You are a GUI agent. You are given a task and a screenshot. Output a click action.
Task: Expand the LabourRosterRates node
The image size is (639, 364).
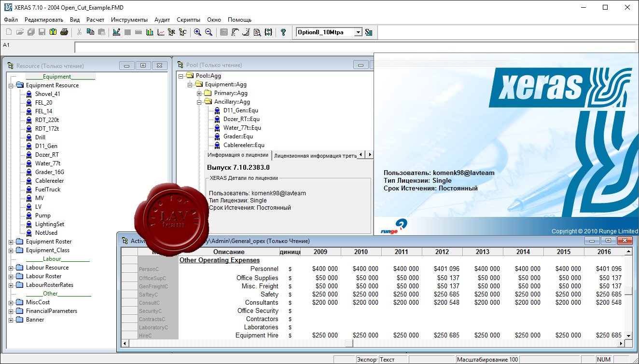11,285
